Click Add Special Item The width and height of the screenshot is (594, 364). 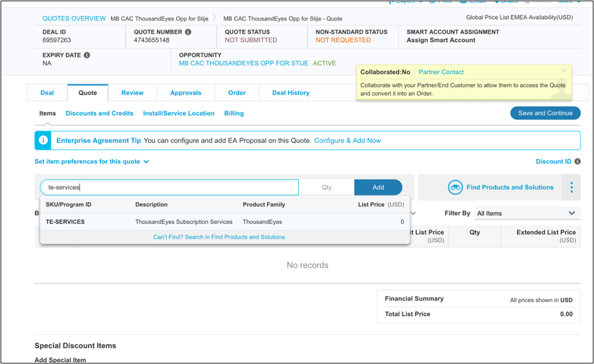tap(61, 360)
